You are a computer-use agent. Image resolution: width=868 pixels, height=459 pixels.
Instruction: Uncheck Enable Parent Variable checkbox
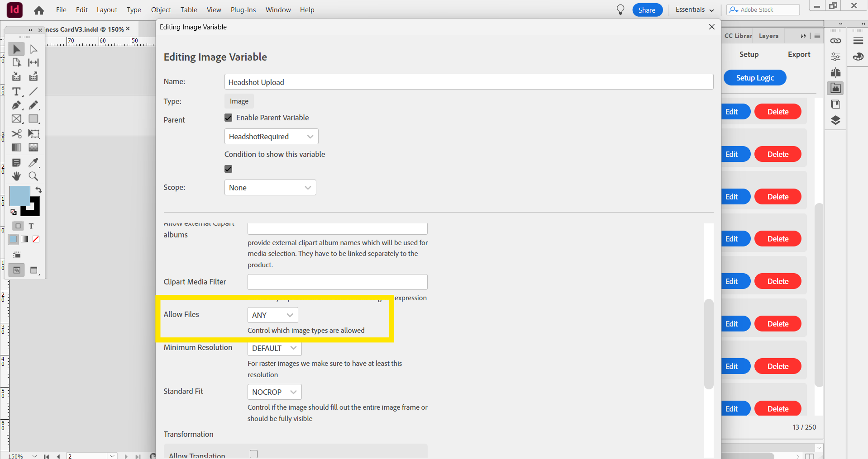(x=229, y=118)
